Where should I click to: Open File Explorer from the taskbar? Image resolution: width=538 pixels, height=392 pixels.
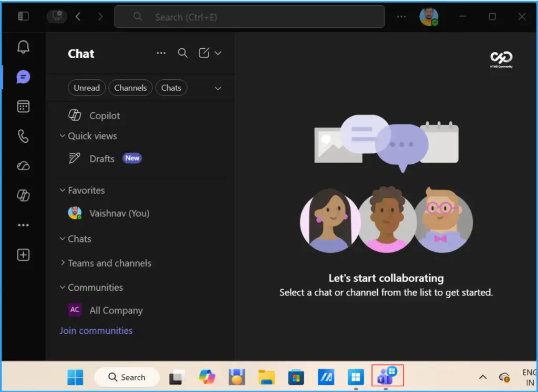click(x=266, y=377)
